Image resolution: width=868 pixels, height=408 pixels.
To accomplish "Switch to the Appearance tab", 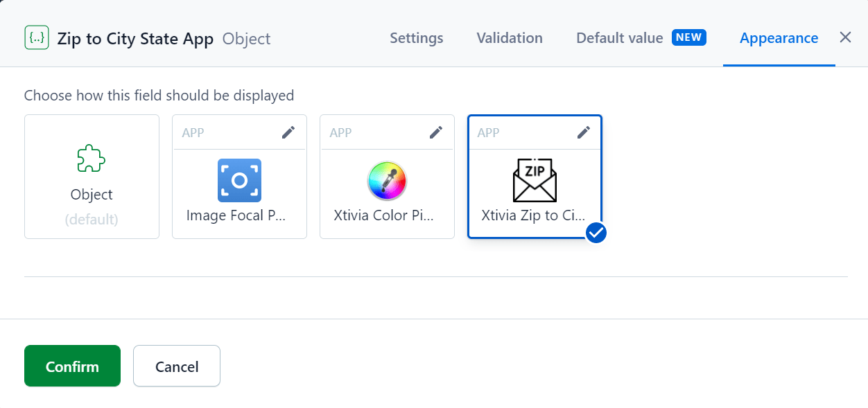I will pos(779,38).
